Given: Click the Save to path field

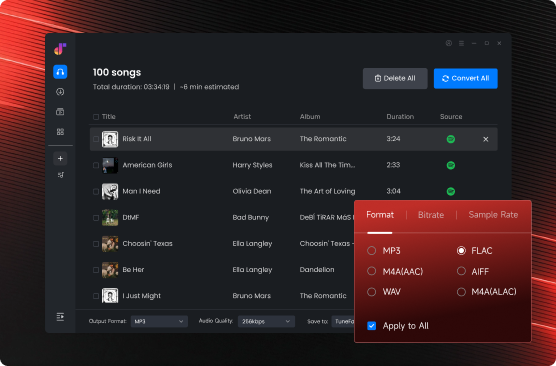Looking at the screenshot, I should click(343, 321).
